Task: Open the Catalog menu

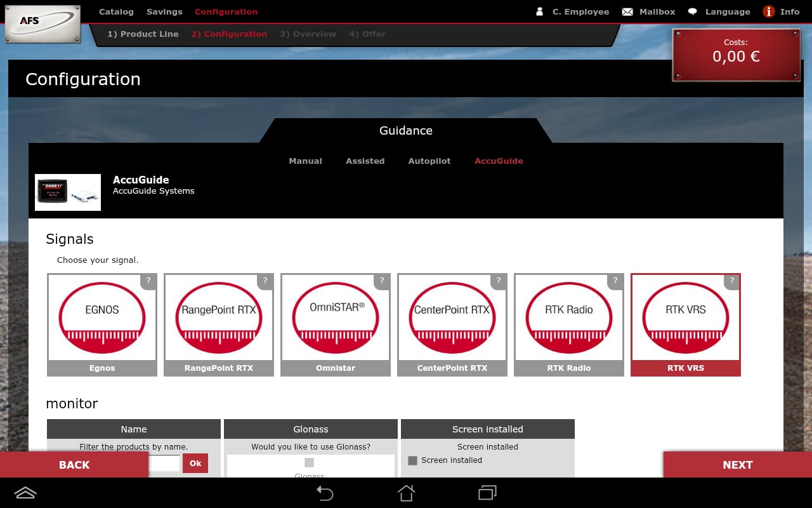Action: pos(116,11)
